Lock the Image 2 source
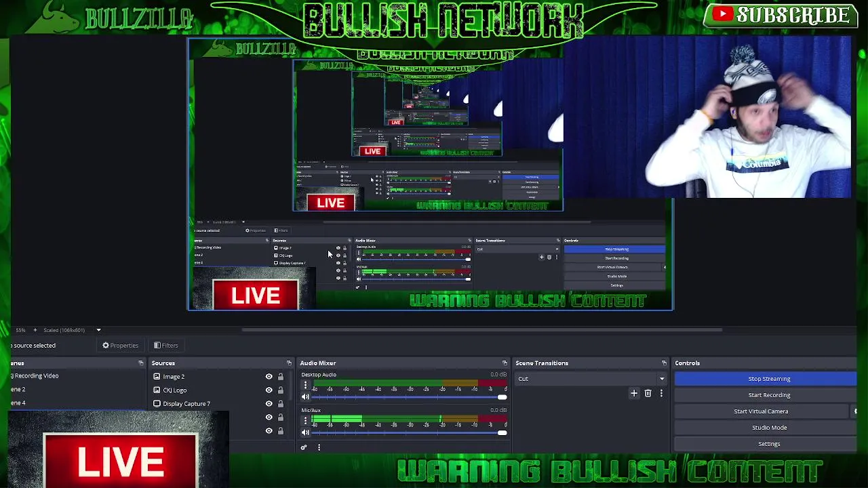The height and width of the screenshot is (488, 868). [280, 377]
